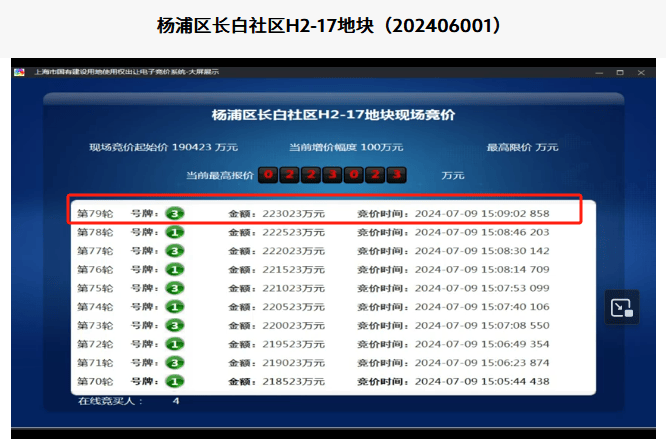Click the green number 3 badge in round 79
Viewport: 666px width, 447px height.
tap(175, 213)
